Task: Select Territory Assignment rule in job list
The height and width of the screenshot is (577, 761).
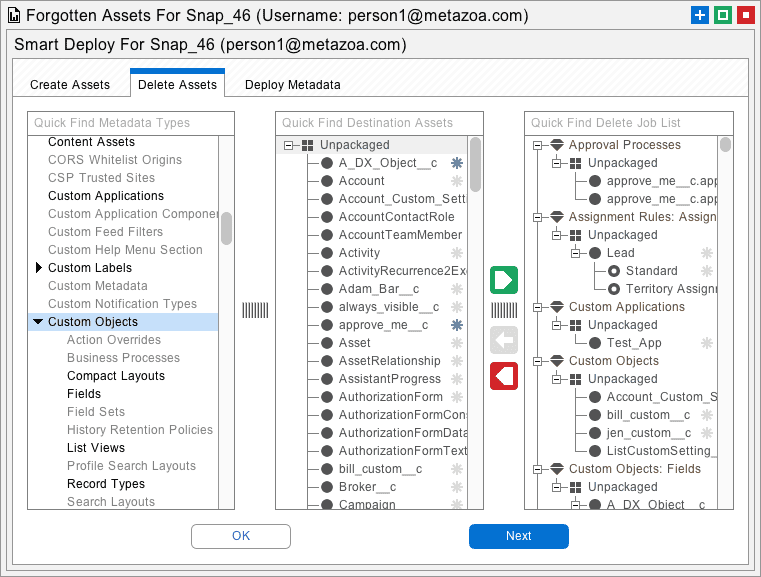Action: (x=671, y=289)
